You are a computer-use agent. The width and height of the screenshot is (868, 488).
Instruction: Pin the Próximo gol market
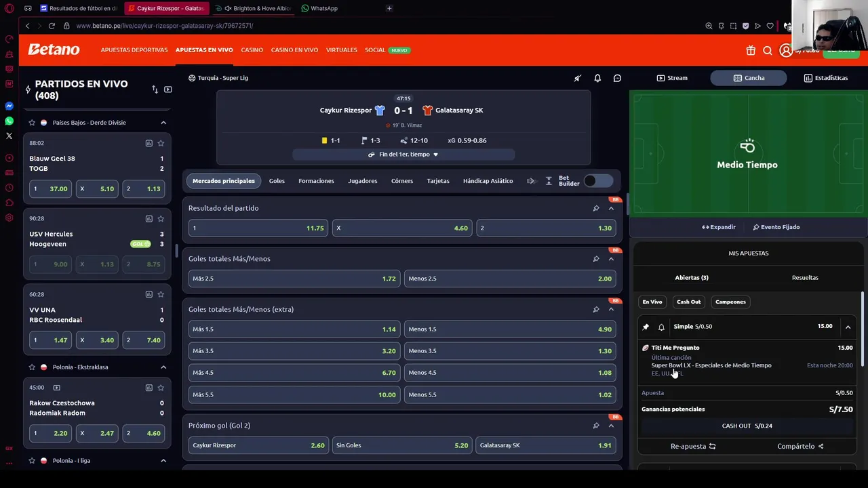[596, 426]
